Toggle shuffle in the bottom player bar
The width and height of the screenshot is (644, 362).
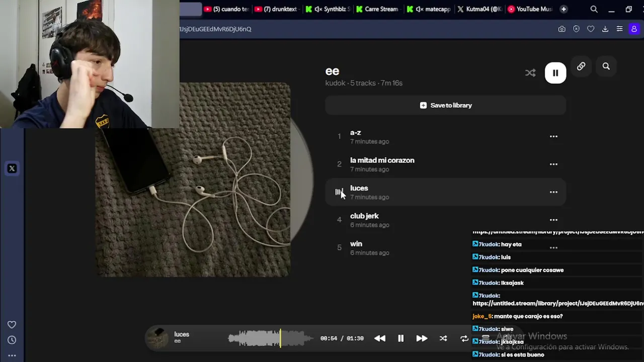click(x=443, y=339)
